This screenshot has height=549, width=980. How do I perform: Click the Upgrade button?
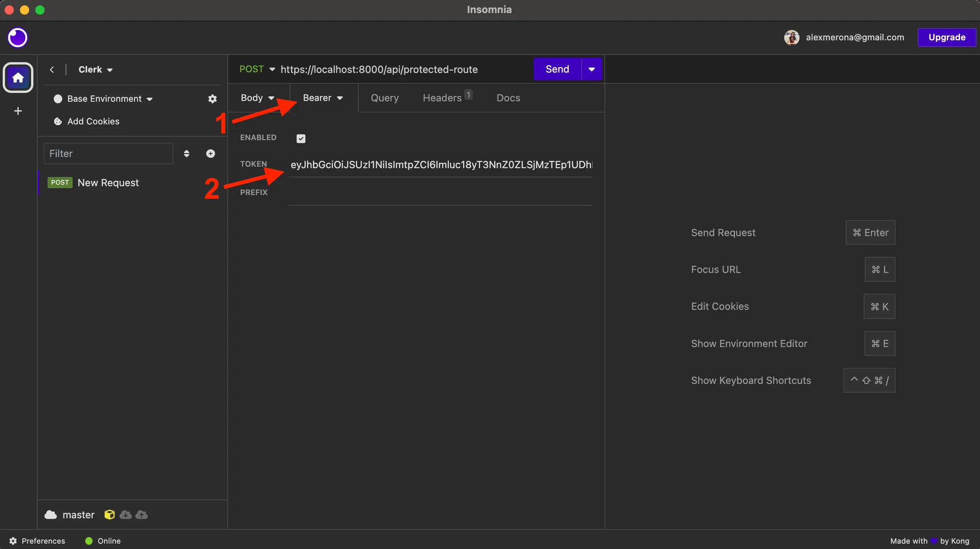pyautogui.click(x=946, y=37)
